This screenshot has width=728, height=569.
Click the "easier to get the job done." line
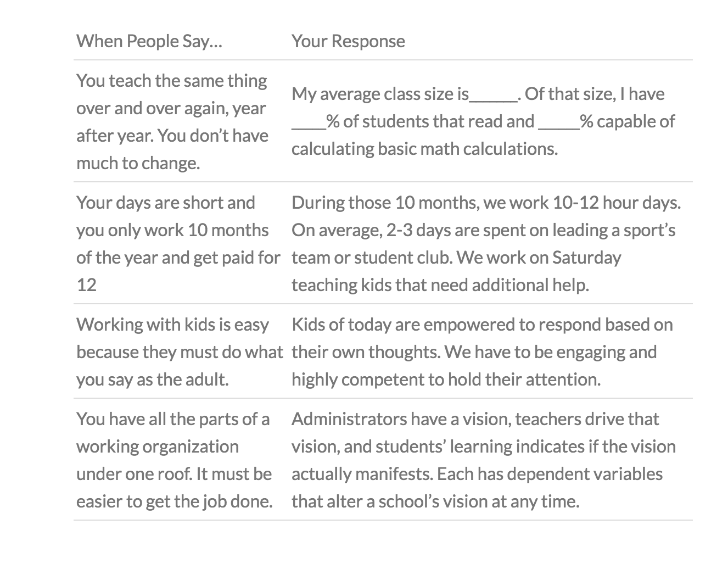point(174,501)
